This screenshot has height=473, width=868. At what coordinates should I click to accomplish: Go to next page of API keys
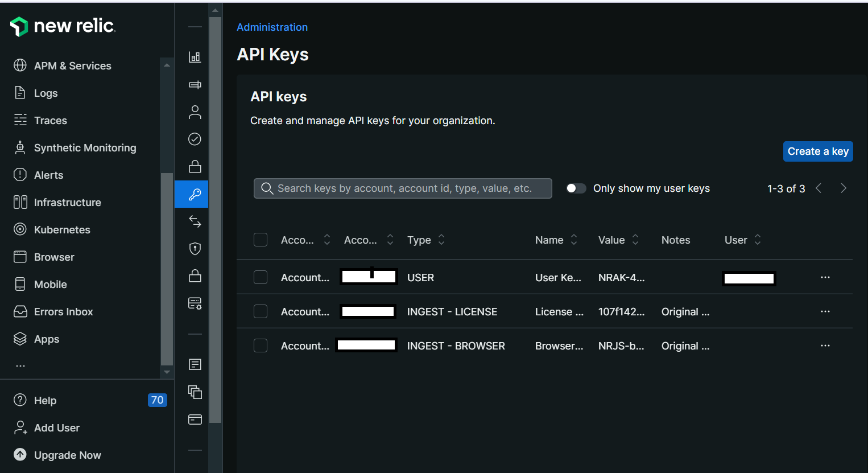pos(844,188)
